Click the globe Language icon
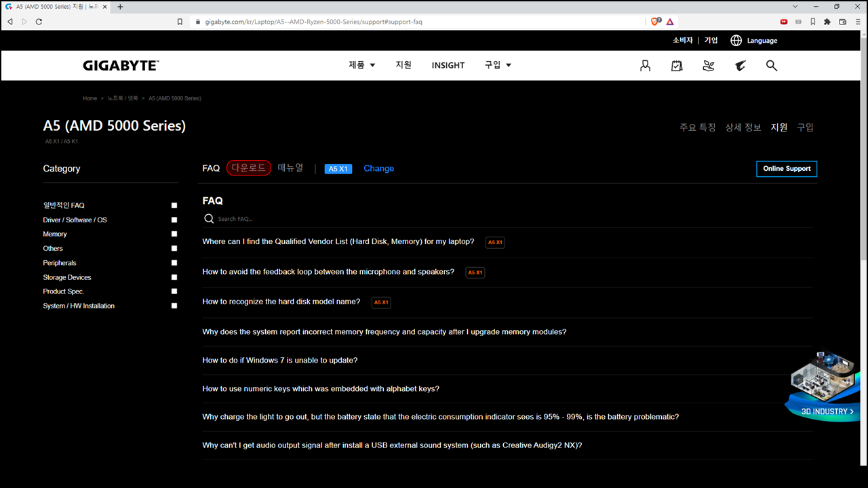Screen dimensions: 868x488 tap(736, 41)
